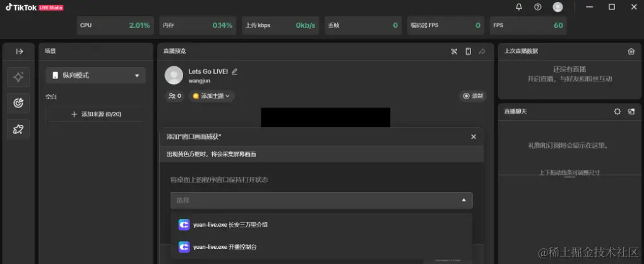Click the profile avatar in title bar
644x264 pixels.
[x=558, y=7]
